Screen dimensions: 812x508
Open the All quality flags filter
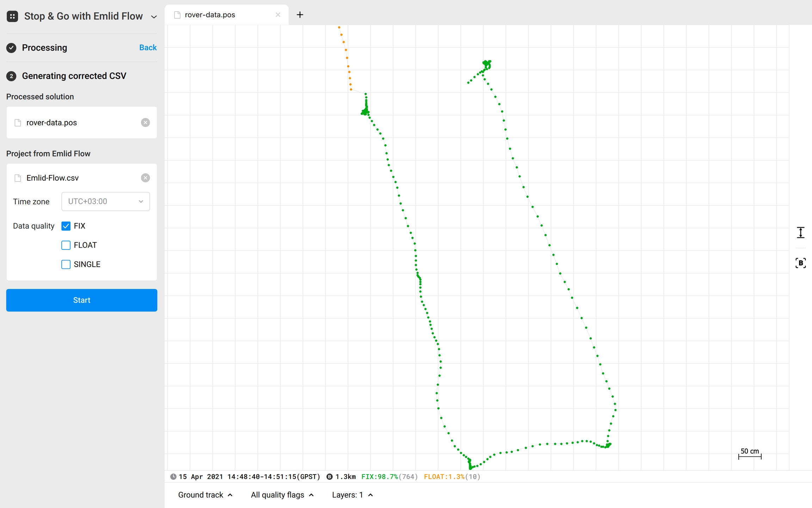[282, 495]
